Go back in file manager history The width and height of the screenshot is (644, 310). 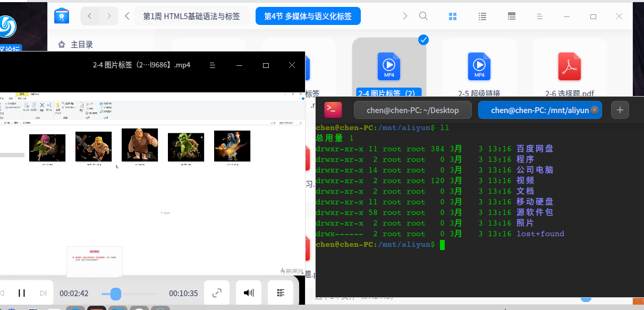pyautogui.click(x=89, y=16)
